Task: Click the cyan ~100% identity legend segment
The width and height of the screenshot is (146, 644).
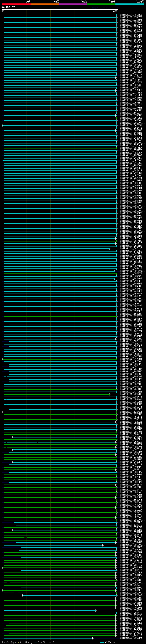Action: (x=130, y=4)
